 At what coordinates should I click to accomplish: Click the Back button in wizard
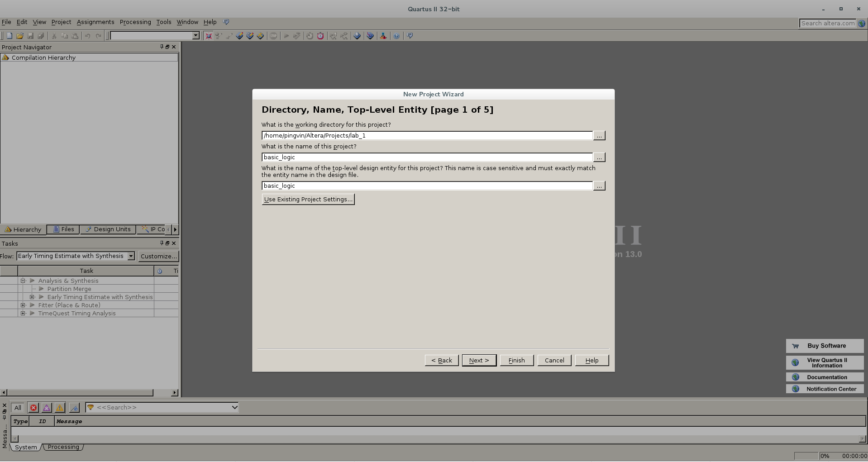442,360
